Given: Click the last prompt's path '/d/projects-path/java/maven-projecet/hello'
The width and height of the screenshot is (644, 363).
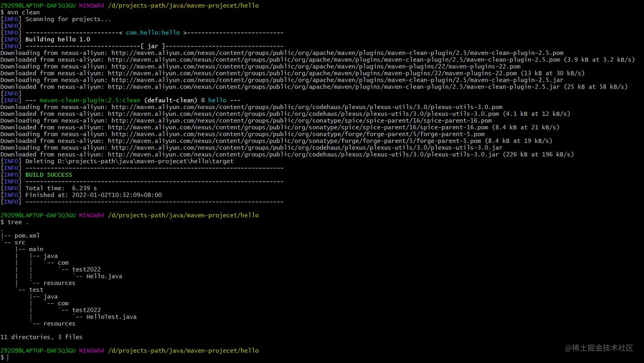Looking at the screenshot, I should click(183, 351).
